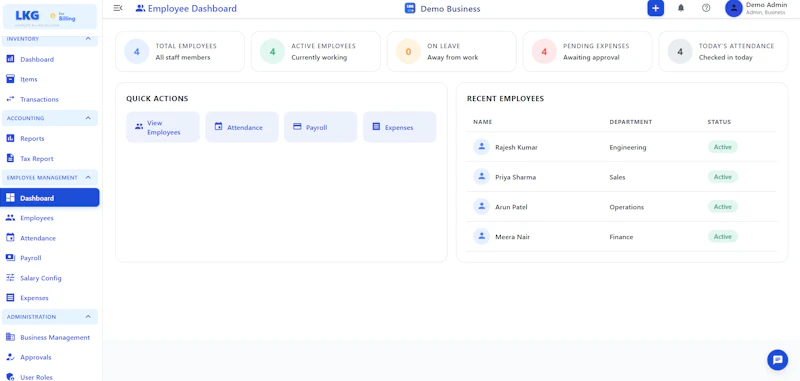The width and height of the screenshot is (800, 381).
Task: Click the View Employees quick action
Action: (163, 127)
